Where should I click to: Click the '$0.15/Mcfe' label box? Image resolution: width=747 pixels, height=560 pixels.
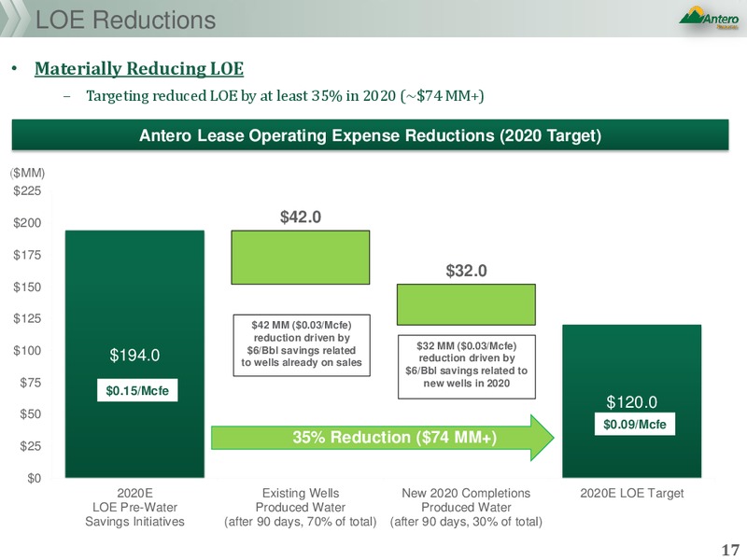tap(137, 390)
